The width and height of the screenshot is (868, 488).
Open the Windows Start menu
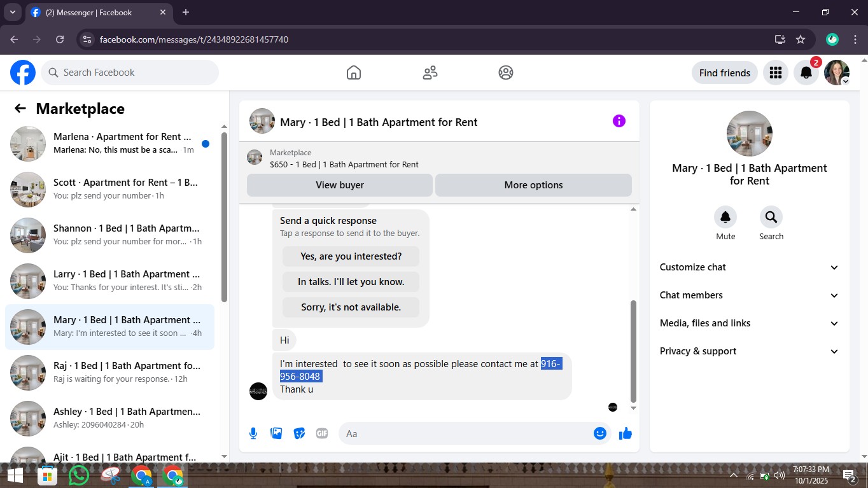point(15,475)
